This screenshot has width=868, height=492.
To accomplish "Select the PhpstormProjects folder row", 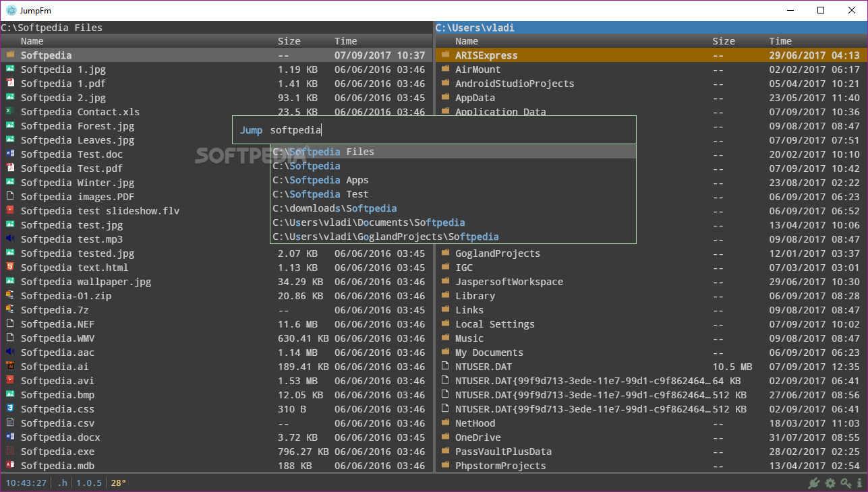I will [651, 466].
